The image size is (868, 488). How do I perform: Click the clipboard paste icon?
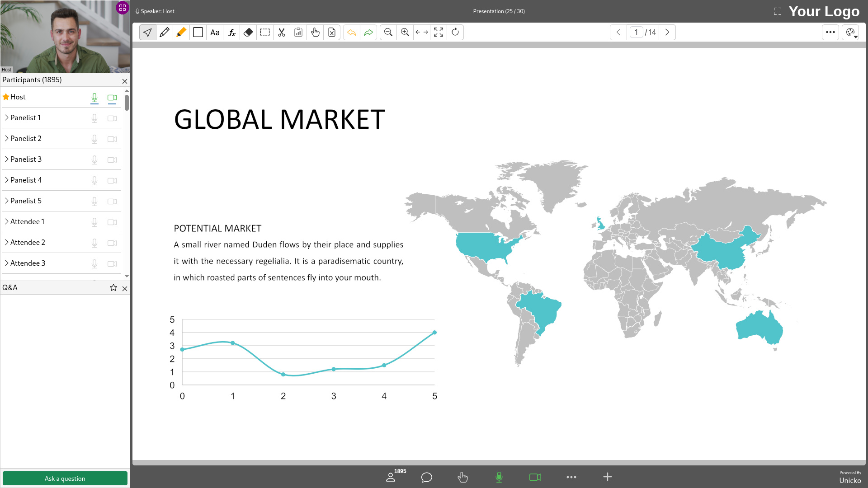click(x=298, y=32)
